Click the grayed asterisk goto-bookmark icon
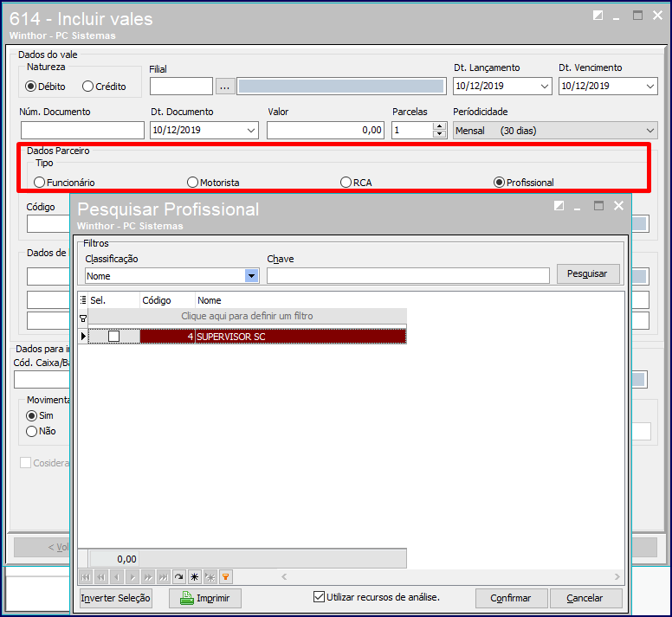Screen dimensions: 672x617 coord(210,577)
